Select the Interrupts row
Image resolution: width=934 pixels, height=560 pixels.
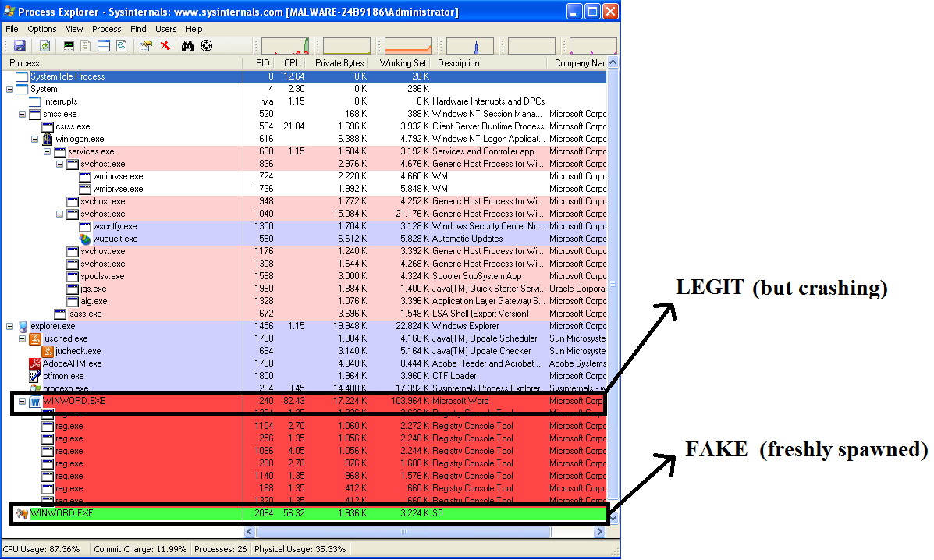305,101
